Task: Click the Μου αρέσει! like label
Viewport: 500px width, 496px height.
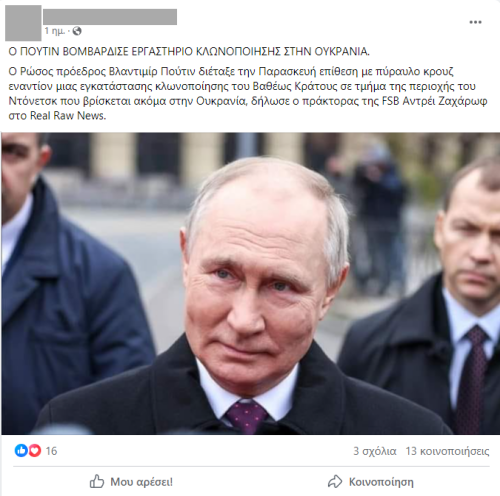Action: point(142,482)
